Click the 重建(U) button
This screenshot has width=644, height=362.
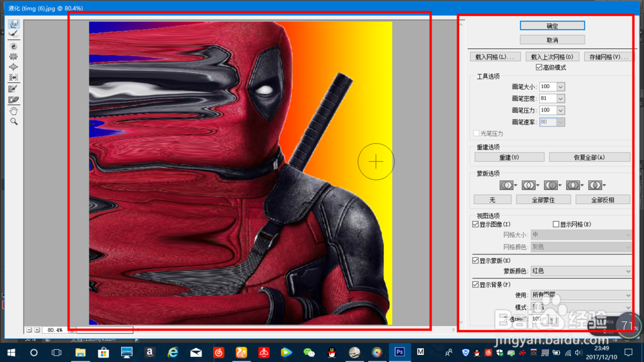(x=509, y=157)
